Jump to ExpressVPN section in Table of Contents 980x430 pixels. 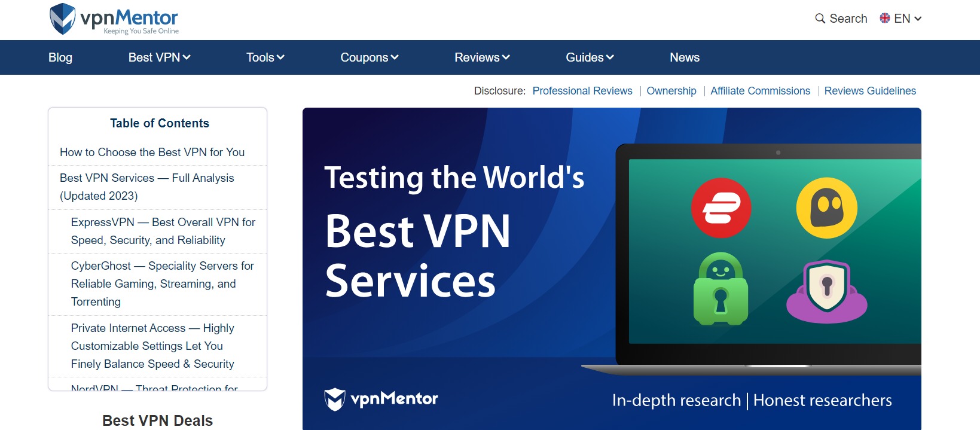click(163, 231)
